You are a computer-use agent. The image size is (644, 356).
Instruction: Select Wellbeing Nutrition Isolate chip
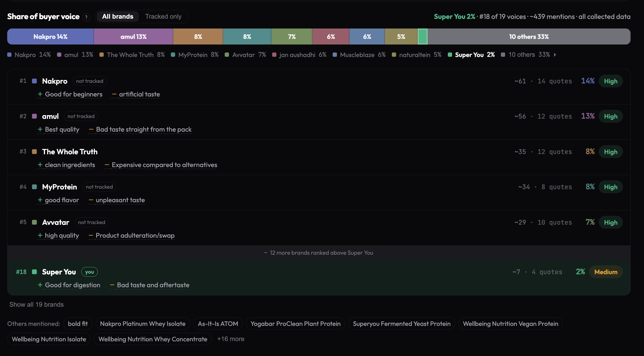[x=49, y=339]
